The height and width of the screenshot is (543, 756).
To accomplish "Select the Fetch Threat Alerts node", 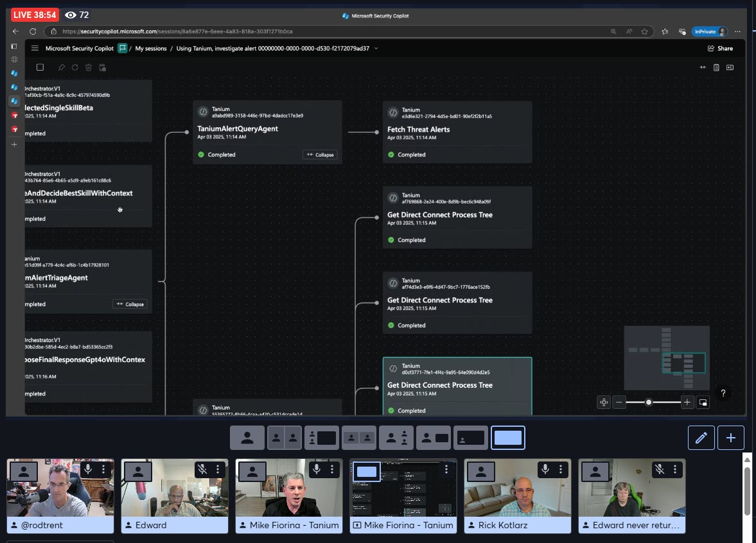I will coord(457,132).
